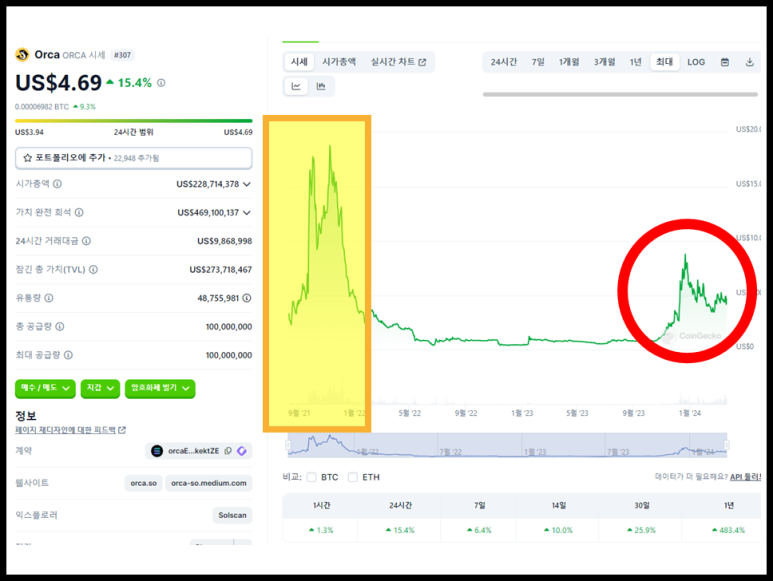Select the 최대 time range
Image resolution: width=773 pixels, height=581 pixels.
[665, 62]
